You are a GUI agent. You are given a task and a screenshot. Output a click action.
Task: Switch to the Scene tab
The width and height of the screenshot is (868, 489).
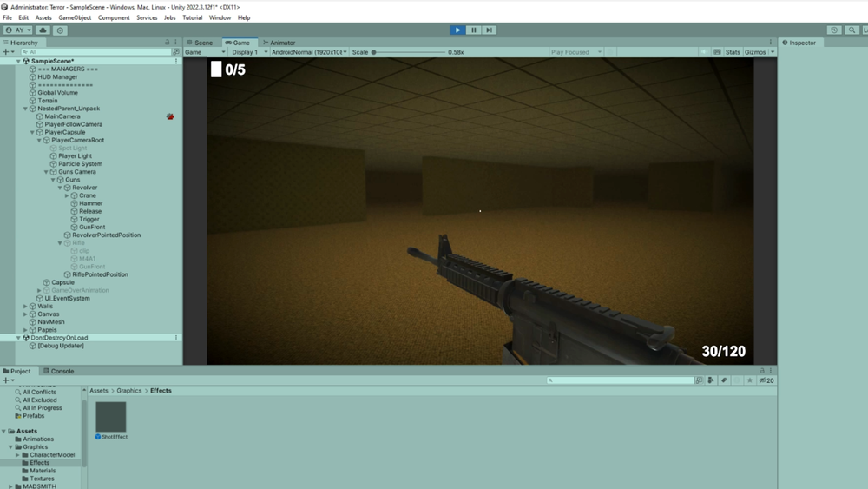(200, 43)
